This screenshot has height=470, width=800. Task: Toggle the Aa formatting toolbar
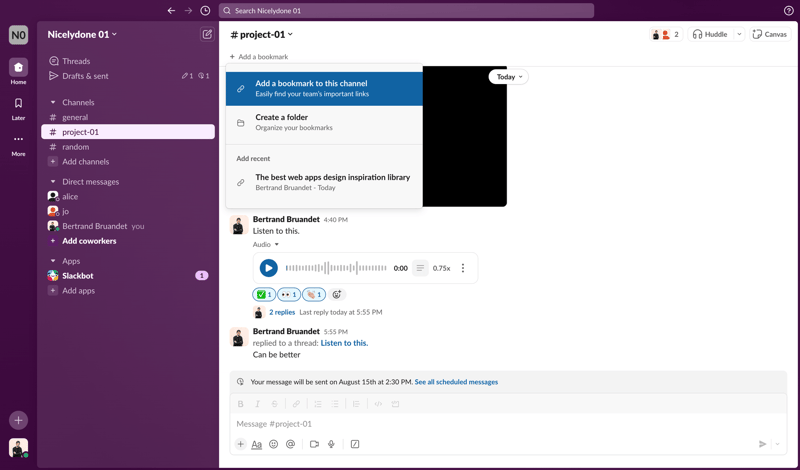point(257,444)
